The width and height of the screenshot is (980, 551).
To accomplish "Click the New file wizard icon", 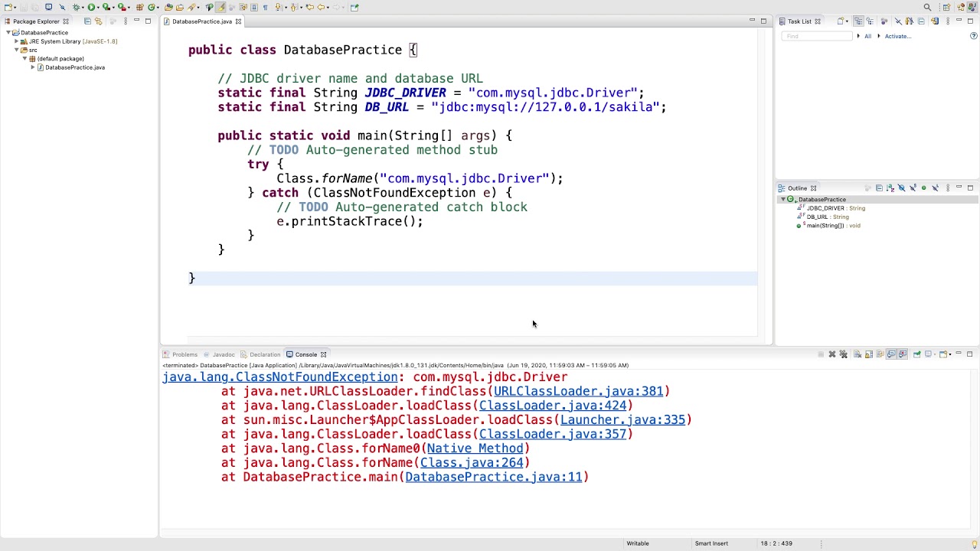I will point(8,7).
